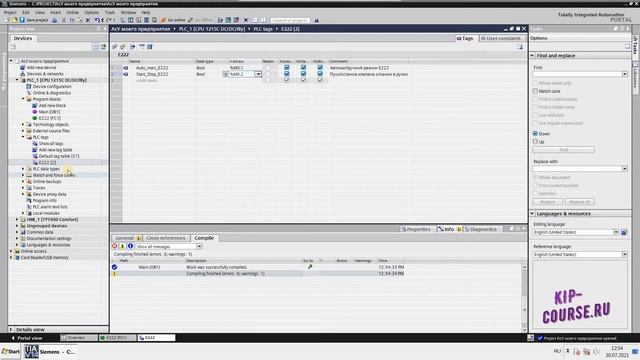Select the Down search direction radio button
The height and width of the screenshot is (360, 640).
tap(535, 133)
